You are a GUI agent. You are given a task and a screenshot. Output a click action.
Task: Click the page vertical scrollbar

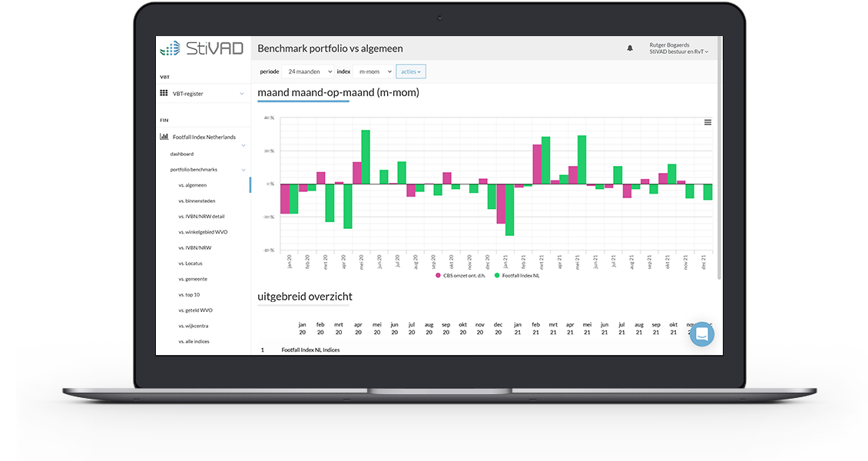(x=720, y=158)
